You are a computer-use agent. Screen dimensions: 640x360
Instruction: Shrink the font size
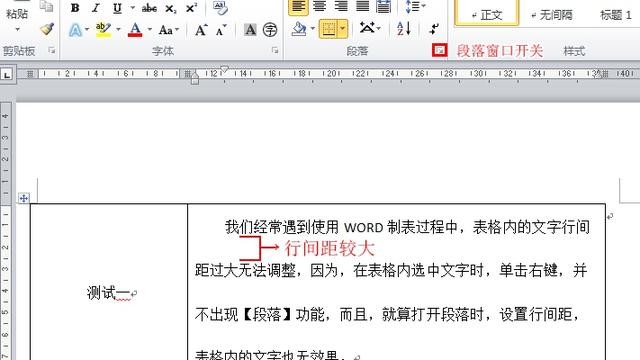[221, 30]
